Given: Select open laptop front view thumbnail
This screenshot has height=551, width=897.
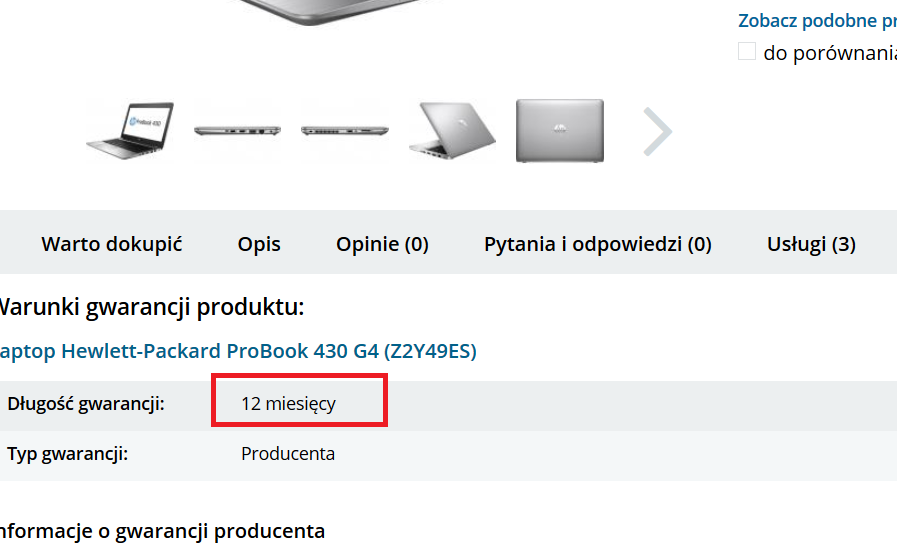Looking at the screenshot, I should pyautogui.click(x=130, y=130).
